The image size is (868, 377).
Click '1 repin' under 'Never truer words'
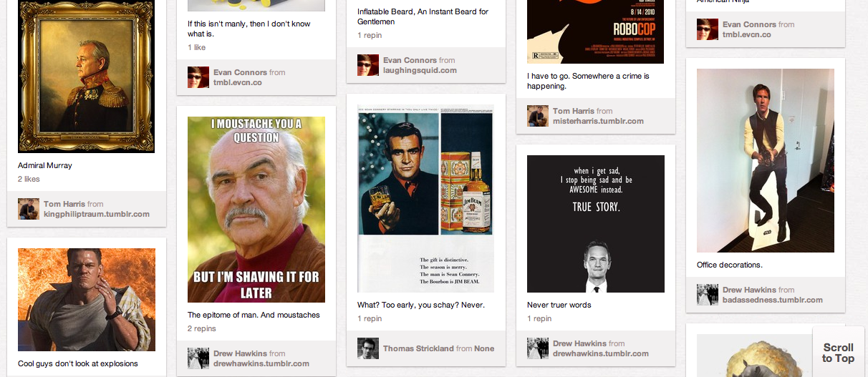(539, 318)
